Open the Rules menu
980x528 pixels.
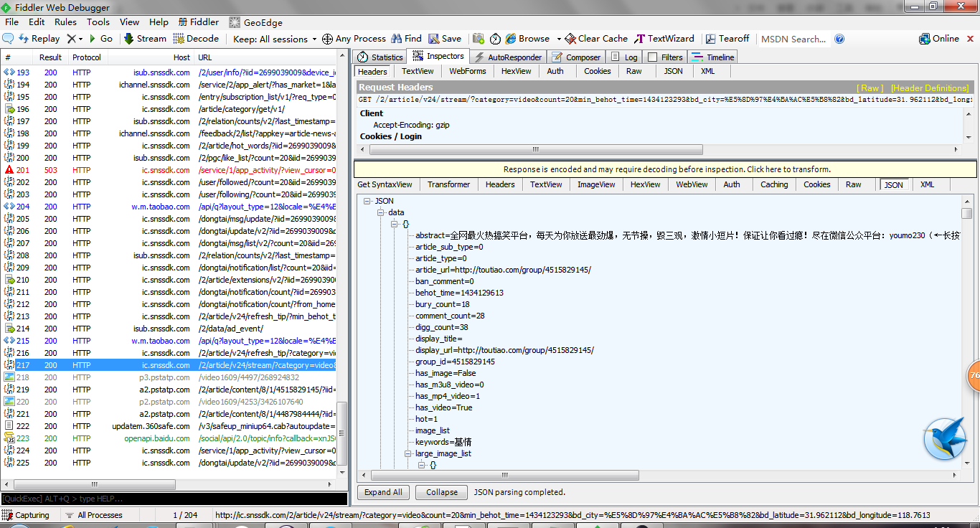(x=66, y=22)
